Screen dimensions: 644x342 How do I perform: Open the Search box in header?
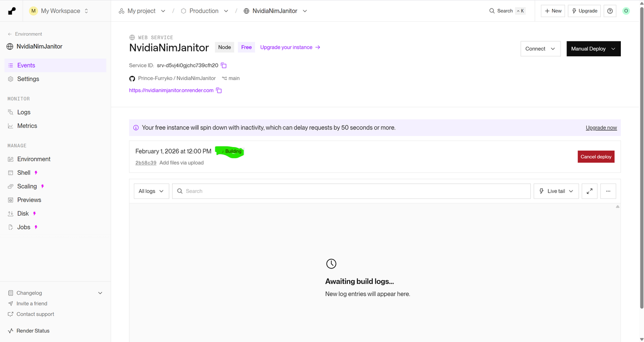(x=507, y=11)
